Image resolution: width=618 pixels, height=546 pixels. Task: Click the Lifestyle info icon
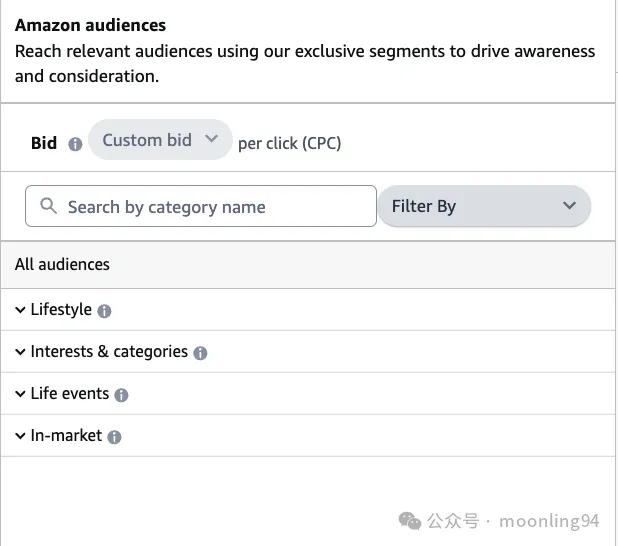click(x=104, y=311)
